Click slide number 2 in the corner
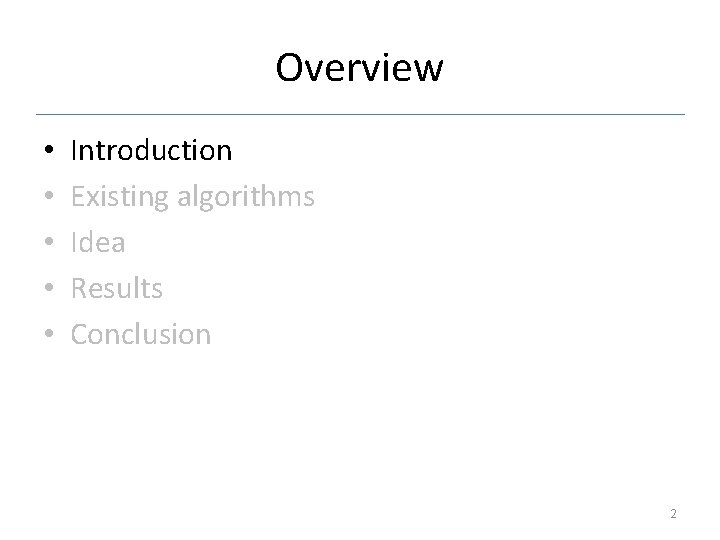The width and height of the screenshot is (720, 540). (673, 513)
